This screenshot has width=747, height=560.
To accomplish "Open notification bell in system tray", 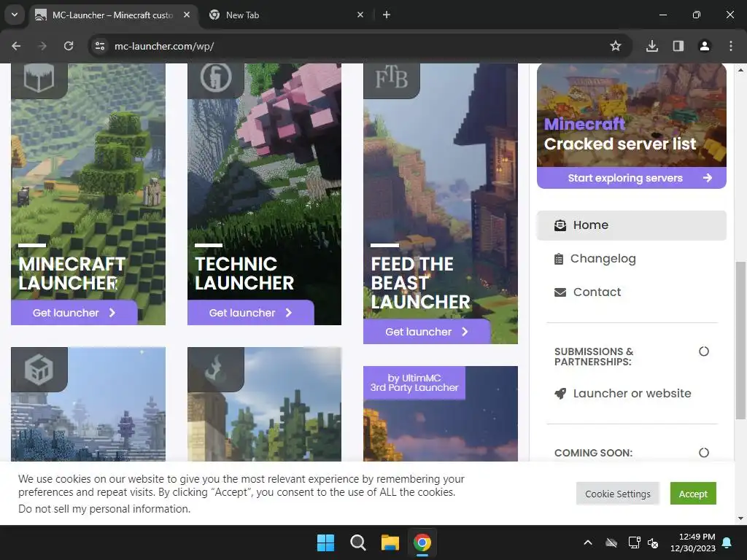I will 727,542.
